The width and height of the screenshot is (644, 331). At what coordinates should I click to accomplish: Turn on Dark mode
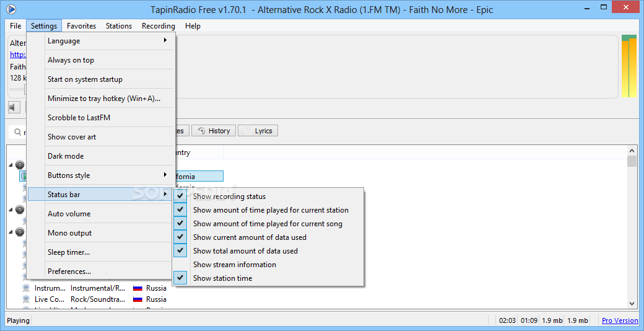[101, 156]
